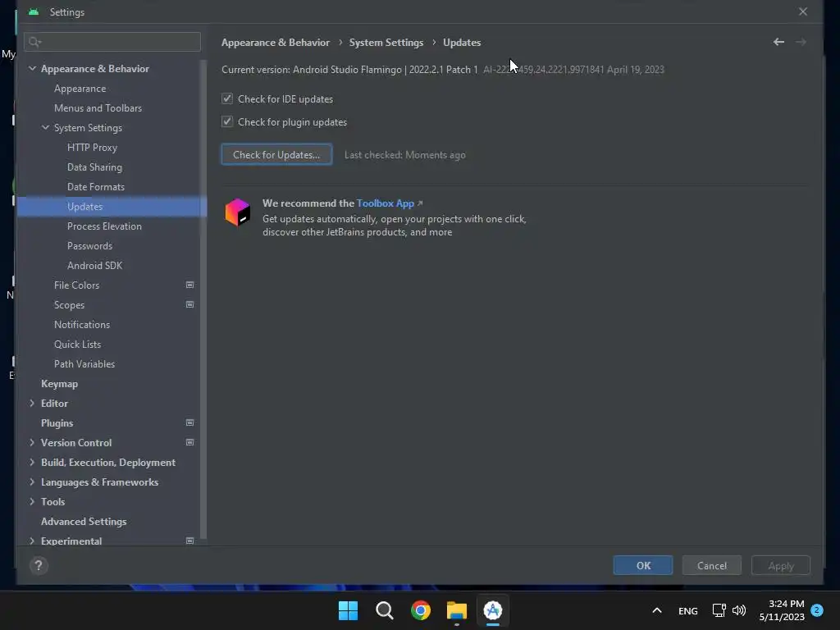
Task: Focus the settings search field
Action: pos(112,42)
